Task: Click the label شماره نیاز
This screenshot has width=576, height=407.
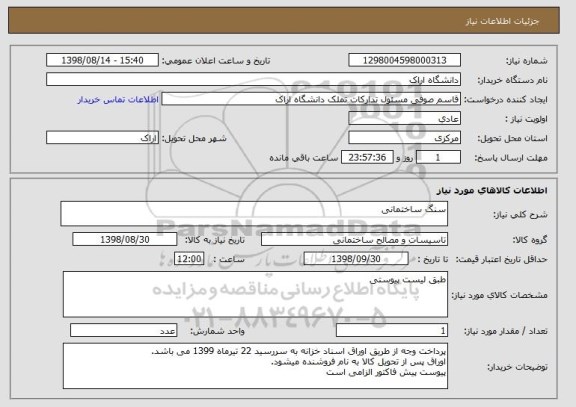Action: [527, 61]
